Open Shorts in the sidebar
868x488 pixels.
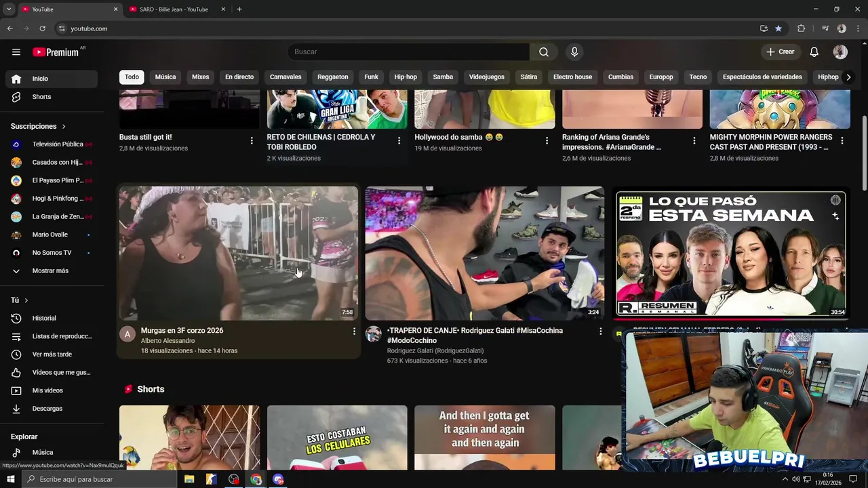pos(52,97)
